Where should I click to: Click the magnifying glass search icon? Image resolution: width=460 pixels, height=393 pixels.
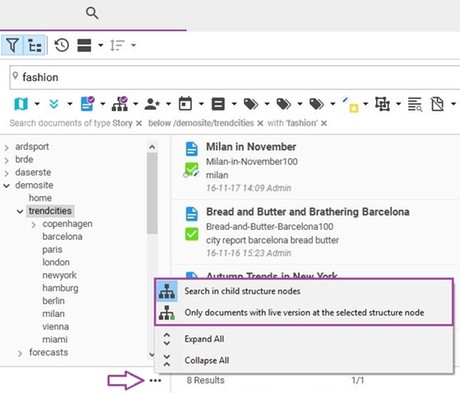click(92, 13)
